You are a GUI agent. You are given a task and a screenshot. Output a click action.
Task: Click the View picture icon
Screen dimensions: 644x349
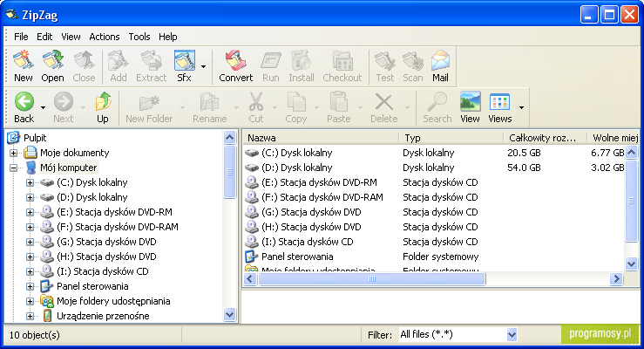click(470, 101)
